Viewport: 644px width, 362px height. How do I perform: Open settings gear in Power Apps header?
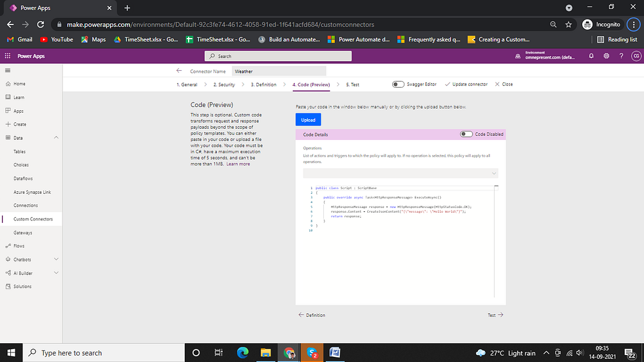click(606, 56)
